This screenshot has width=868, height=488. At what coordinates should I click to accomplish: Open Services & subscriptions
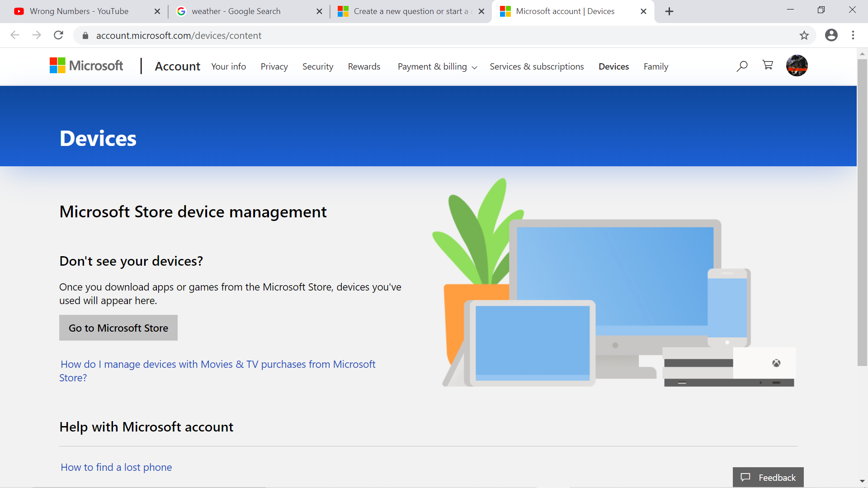(537, 67)
